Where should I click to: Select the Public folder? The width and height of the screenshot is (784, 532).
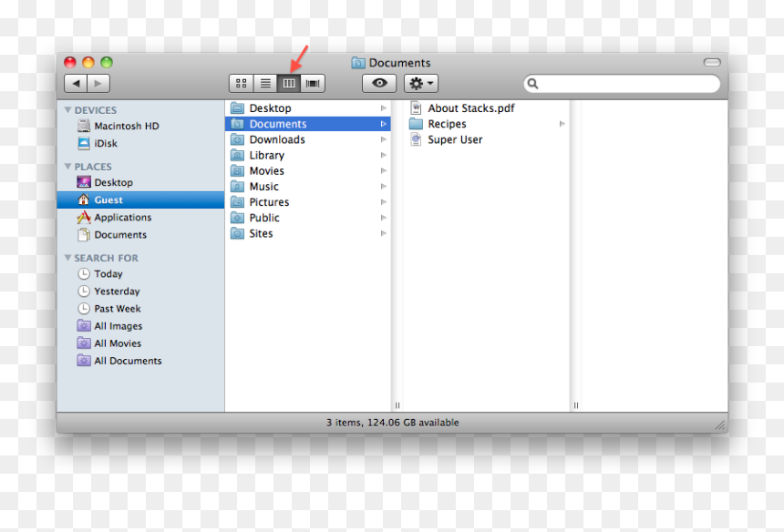[308, 218]
